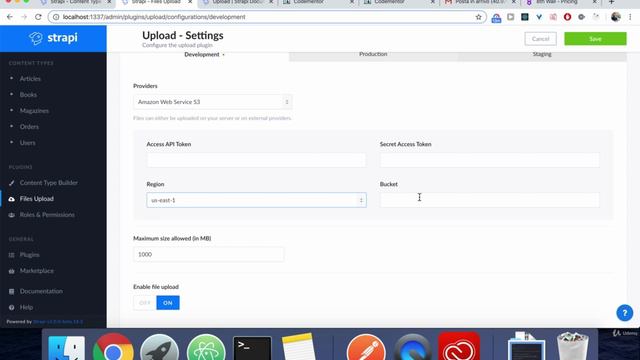Open the Orders content type
The width and height of the screenshot is (640, 360).
click(x=29, y=127)
